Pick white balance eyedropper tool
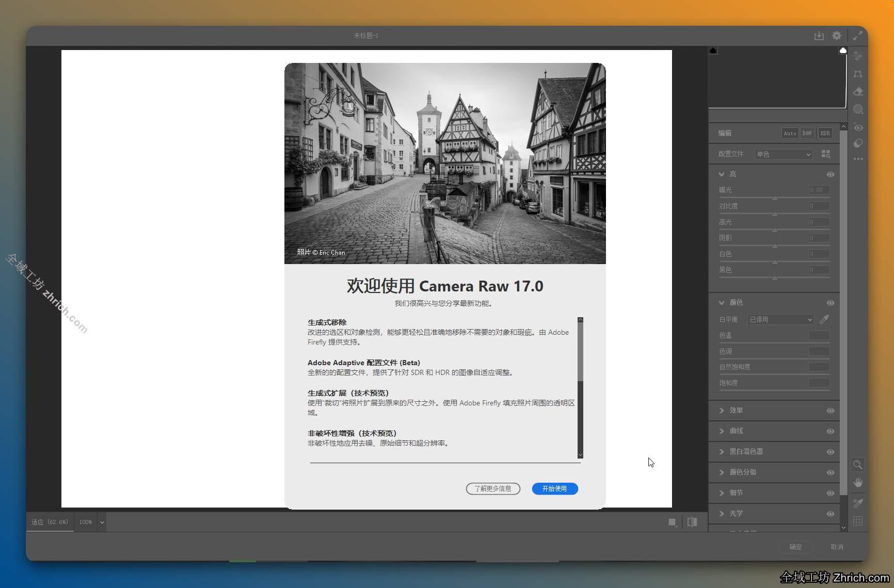Screen dimensions: 894x588 (824, 319)
